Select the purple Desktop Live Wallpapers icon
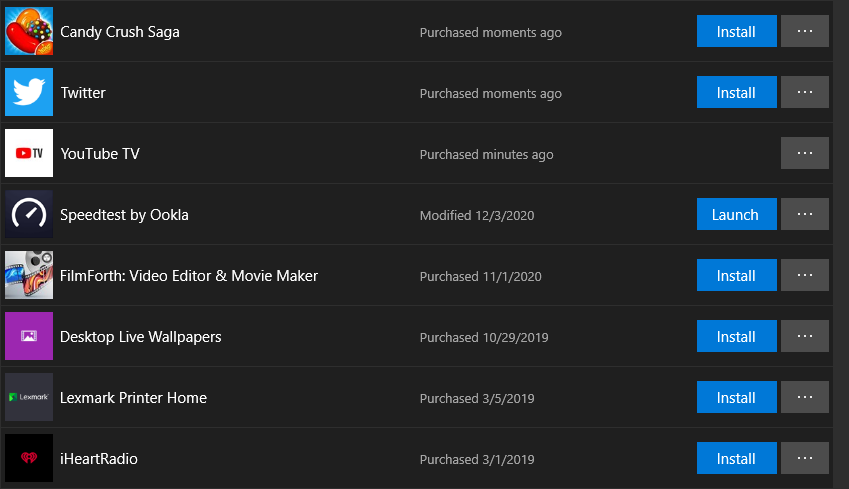 [x=29, y=336]
